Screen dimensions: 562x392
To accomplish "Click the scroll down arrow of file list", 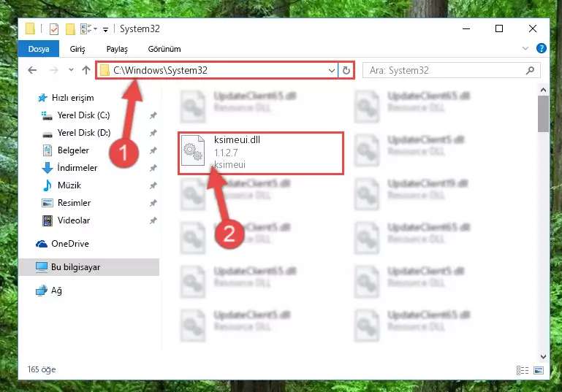I will tap(543, 356).
